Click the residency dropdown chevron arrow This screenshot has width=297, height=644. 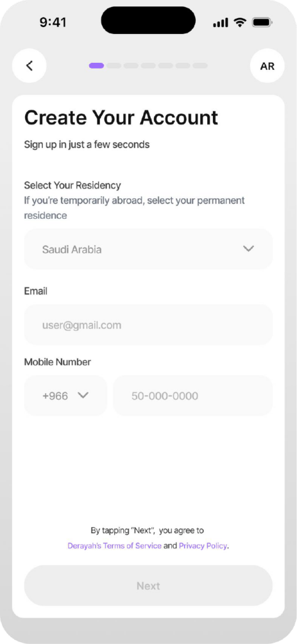pos(249,249)
